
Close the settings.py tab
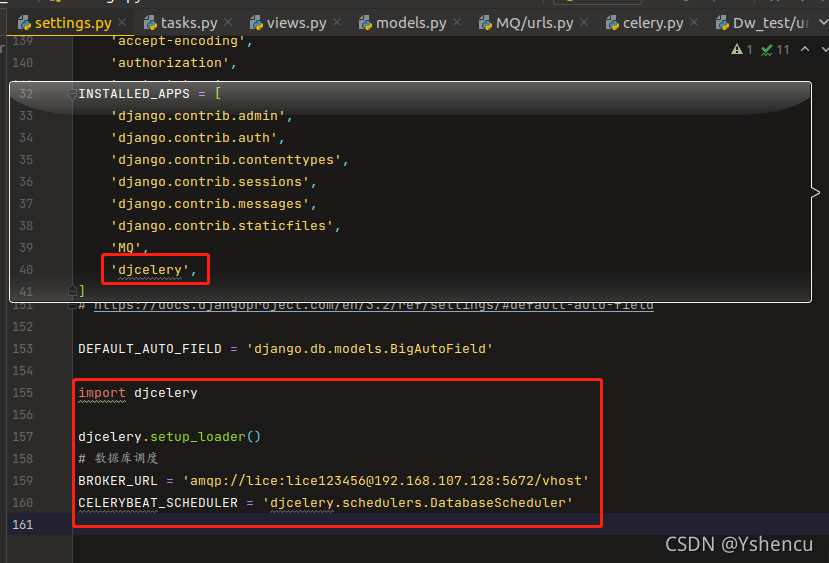(x=122, y=23)
